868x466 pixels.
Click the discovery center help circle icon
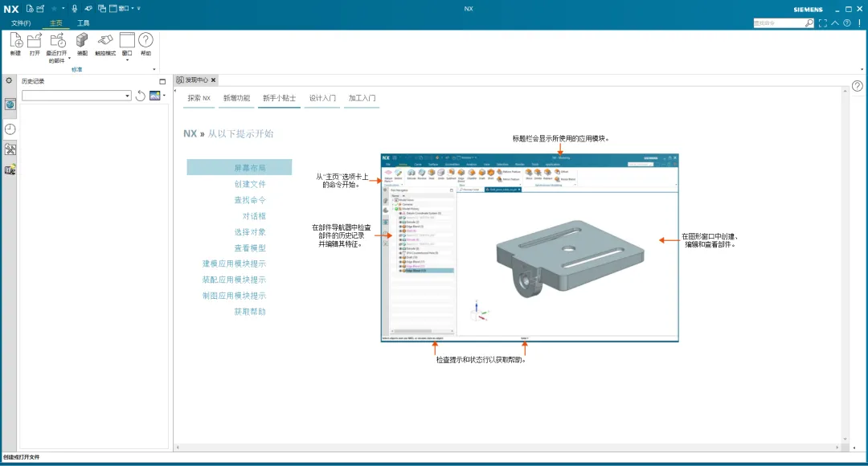tap(857, 86)
